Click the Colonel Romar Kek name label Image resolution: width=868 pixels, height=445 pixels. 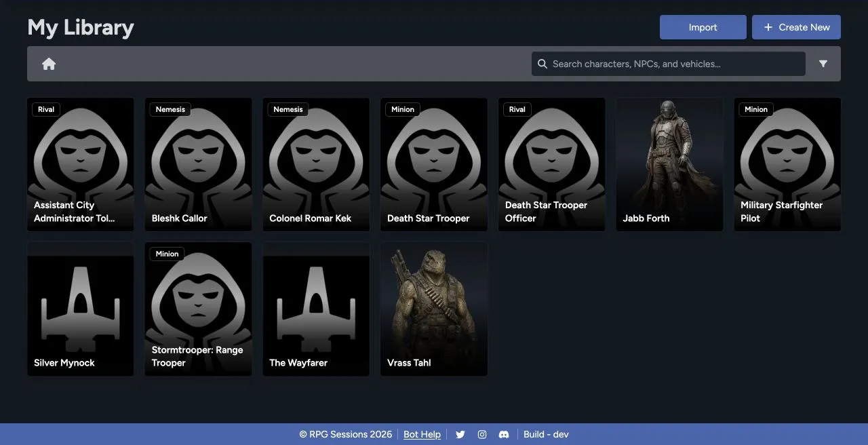pos(311,218)
